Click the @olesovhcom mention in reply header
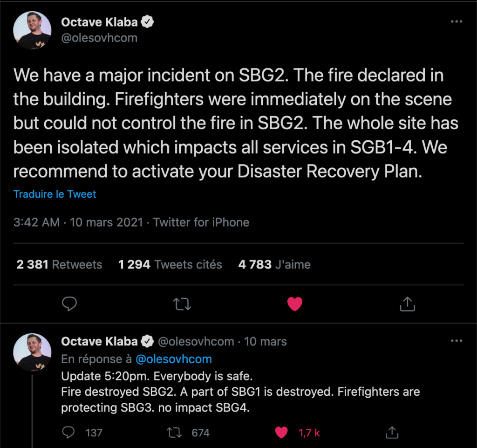This screenshot has width=477, height=448. (174, 359)
